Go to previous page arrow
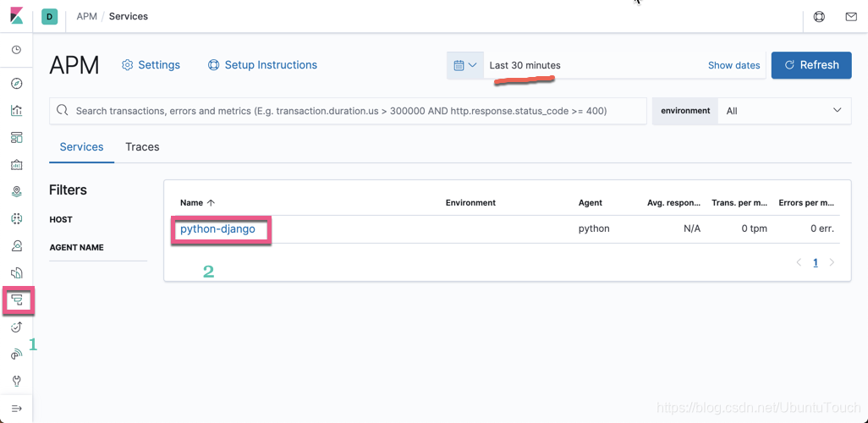 [799, 262]
